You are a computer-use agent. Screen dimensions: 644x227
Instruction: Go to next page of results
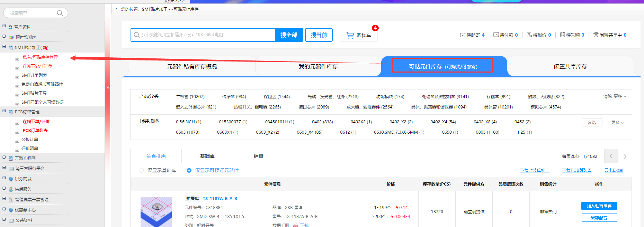625,156
